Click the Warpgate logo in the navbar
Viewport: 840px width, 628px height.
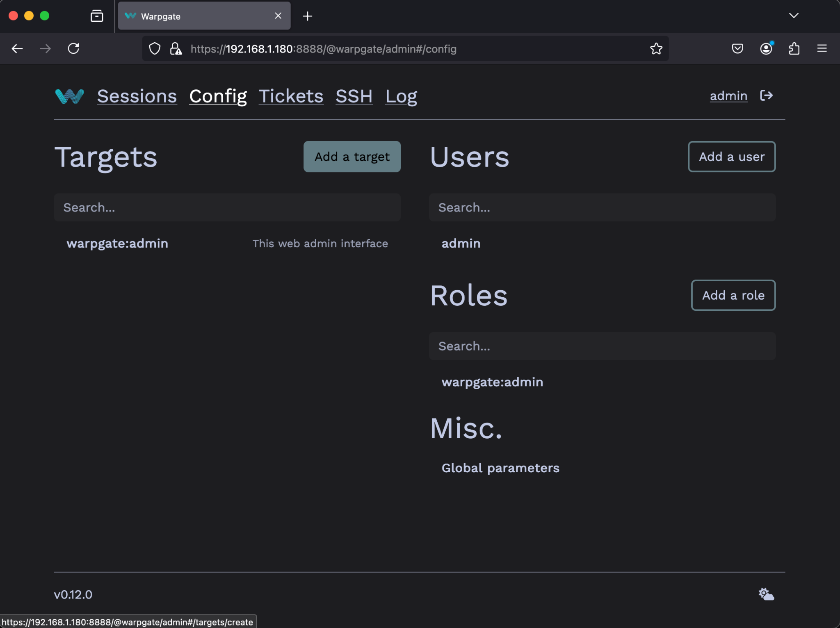point(69,96)
